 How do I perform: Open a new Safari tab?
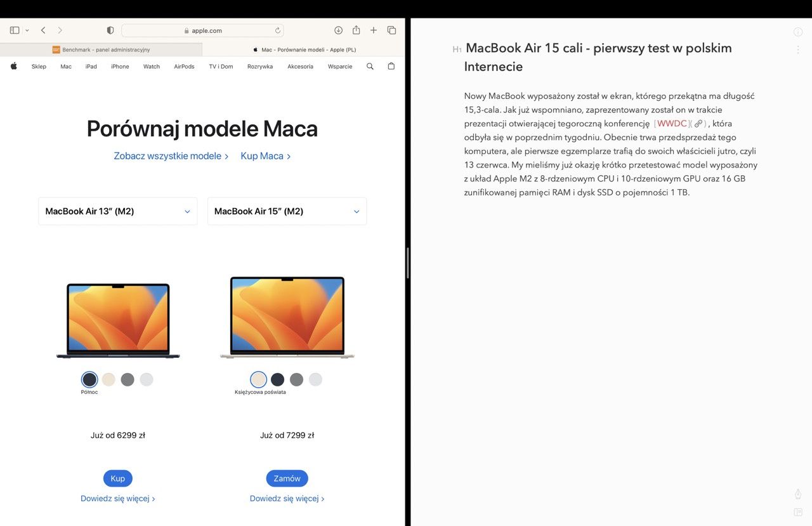374,30
